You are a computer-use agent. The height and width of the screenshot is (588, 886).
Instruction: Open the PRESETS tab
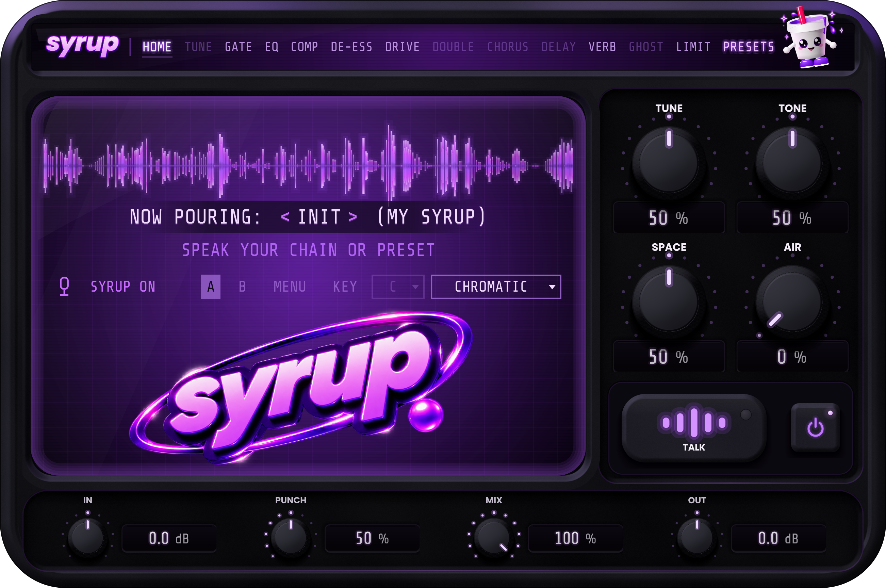[x=749, y=47]
